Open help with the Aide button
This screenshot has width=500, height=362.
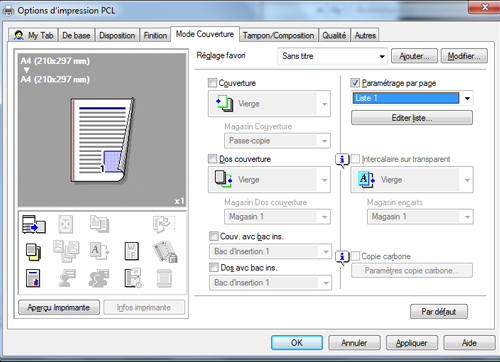pyautogui.click(x=469, y=343)
